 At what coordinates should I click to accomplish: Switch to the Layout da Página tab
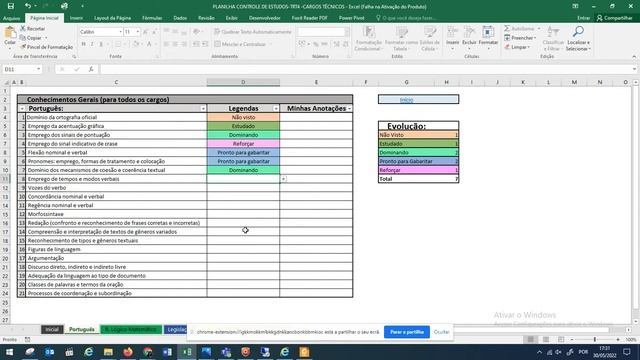(112, 18)
